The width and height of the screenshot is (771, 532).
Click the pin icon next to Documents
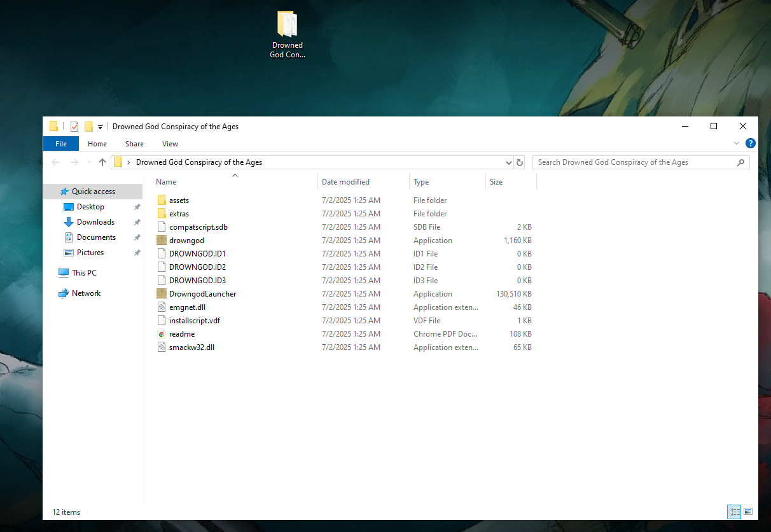(x=137, y=237)
